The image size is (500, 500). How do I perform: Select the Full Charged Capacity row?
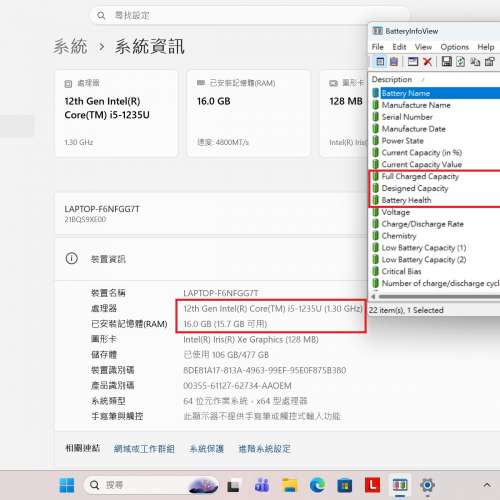click(436, 176)
